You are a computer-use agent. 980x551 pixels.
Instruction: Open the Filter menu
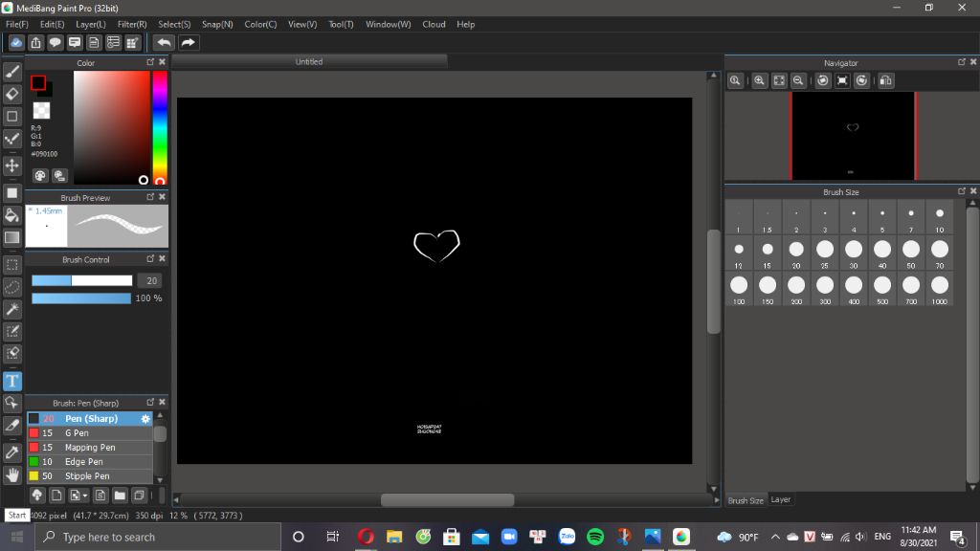point(132,24)
